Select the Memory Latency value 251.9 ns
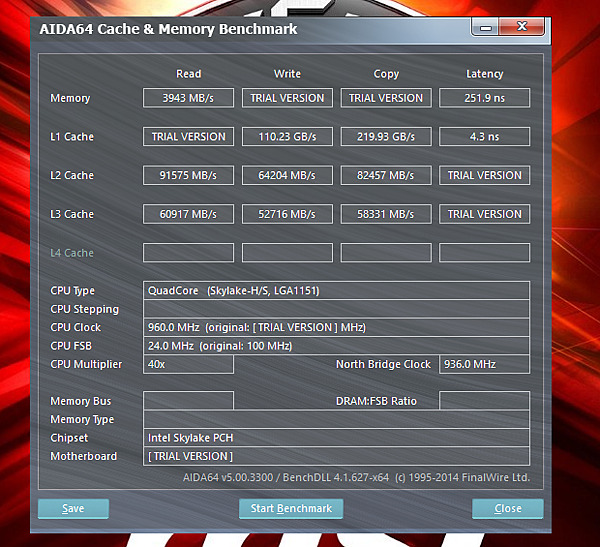The height and width of the screenshot is (547, 600). (x=484, y=98)
